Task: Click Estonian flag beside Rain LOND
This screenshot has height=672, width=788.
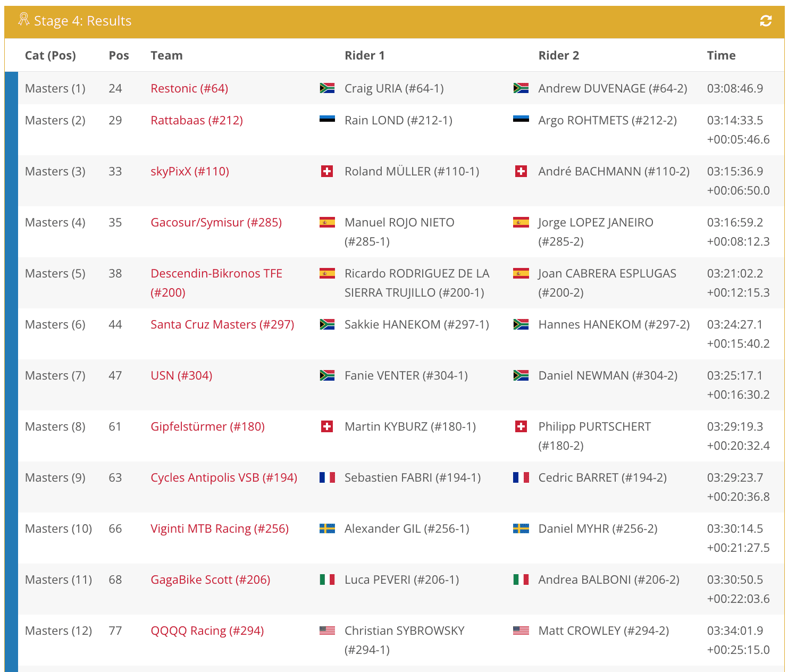Action: point(327,119)
